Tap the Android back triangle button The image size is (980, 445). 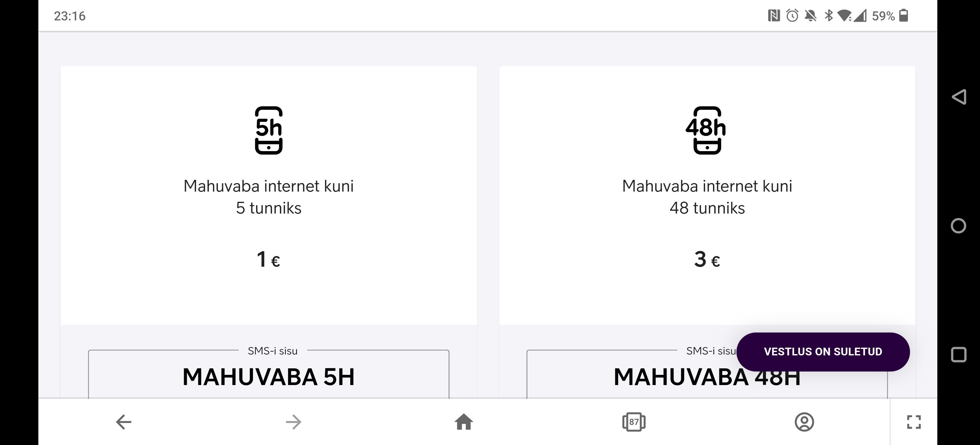click(959, 97)
